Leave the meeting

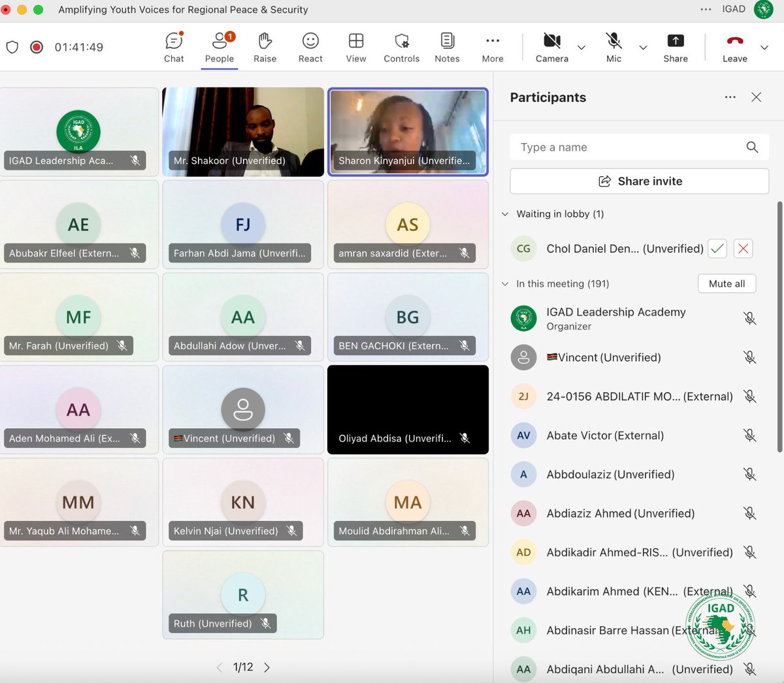[x=735, y=48]
